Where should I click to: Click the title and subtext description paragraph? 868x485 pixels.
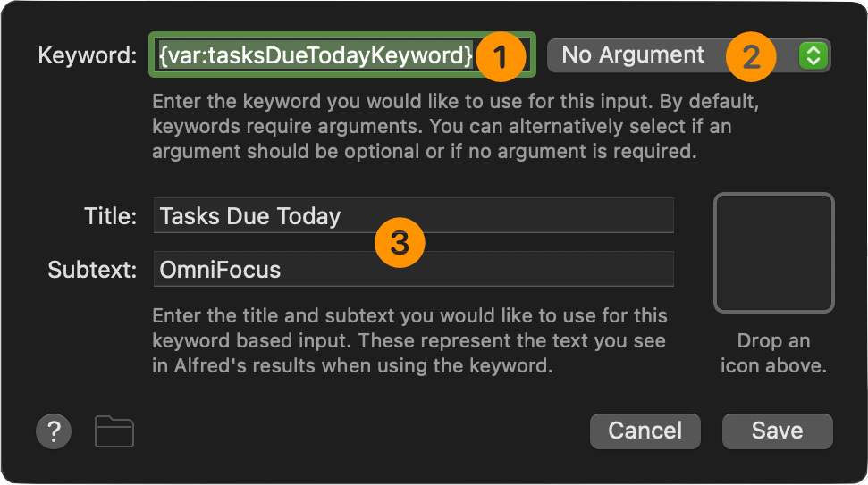[x=409, y=341]
